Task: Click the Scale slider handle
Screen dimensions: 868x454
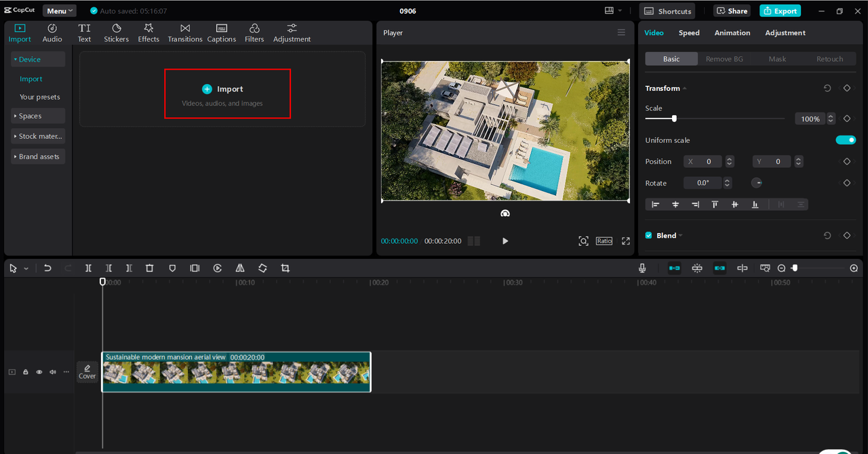Action: 674,119
